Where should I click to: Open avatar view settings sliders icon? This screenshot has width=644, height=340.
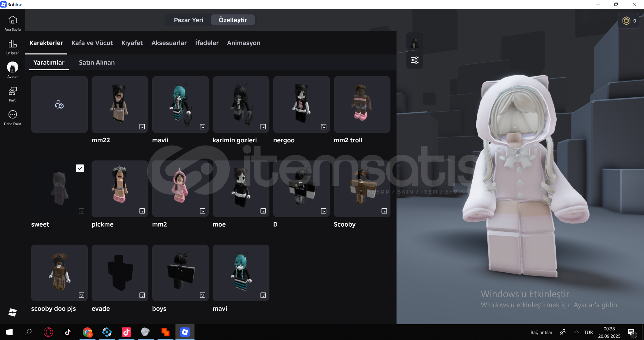pos(414,60)
